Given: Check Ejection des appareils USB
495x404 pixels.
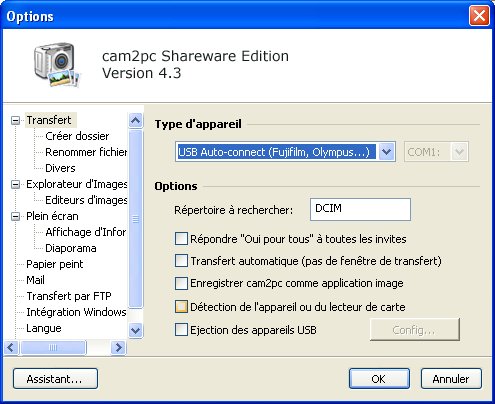Looking at the screenshot, I should tap(181, 330).
